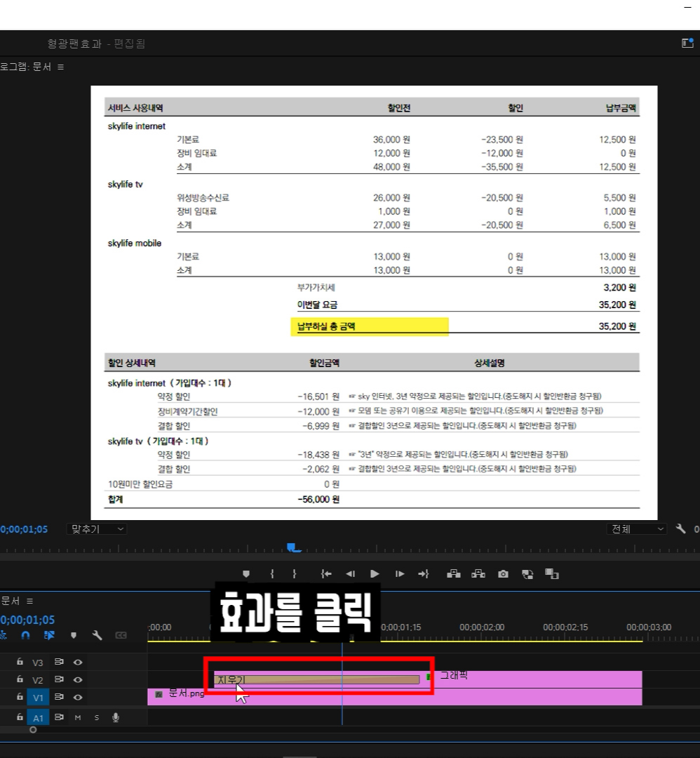This screenshot has width=700, height=758.
Task: Target the V3 track header
Action: click(x=38, y=663)
